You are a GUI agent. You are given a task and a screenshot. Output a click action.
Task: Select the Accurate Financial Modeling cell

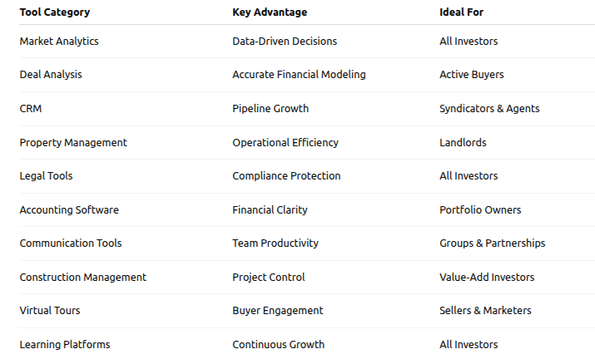pos(299,75)
